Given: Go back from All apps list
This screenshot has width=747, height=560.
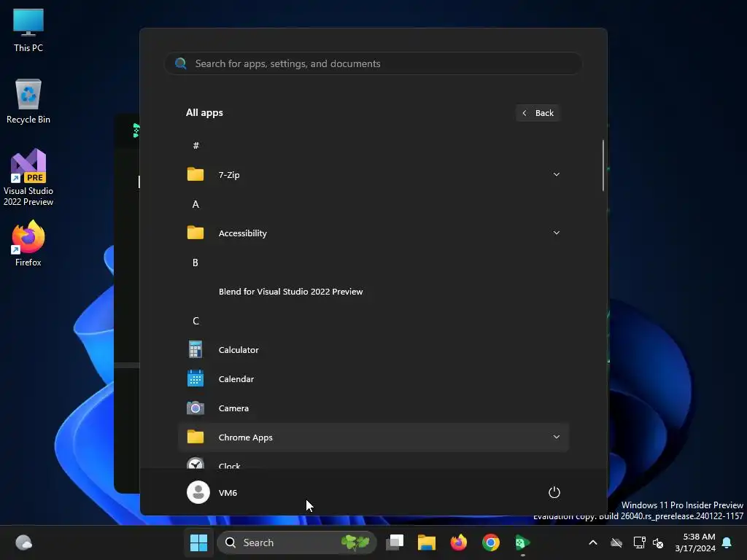Looking at the screenshot, I should (x=538, y=113).
